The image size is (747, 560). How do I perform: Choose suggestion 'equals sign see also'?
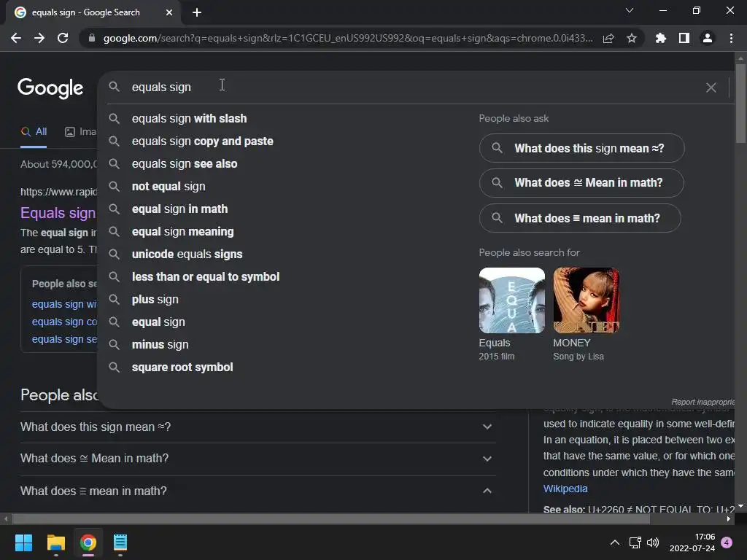pos(185,164)
